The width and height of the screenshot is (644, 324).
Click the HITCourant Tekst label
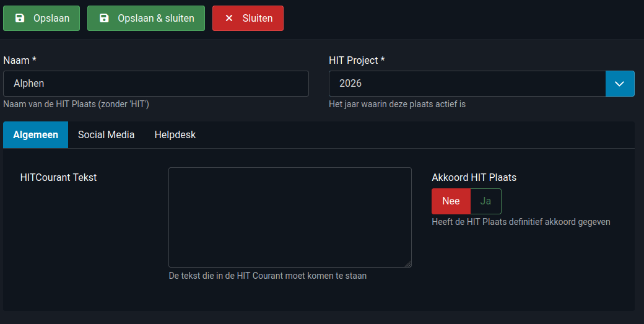pyautogui.click(x=58, y=178)
